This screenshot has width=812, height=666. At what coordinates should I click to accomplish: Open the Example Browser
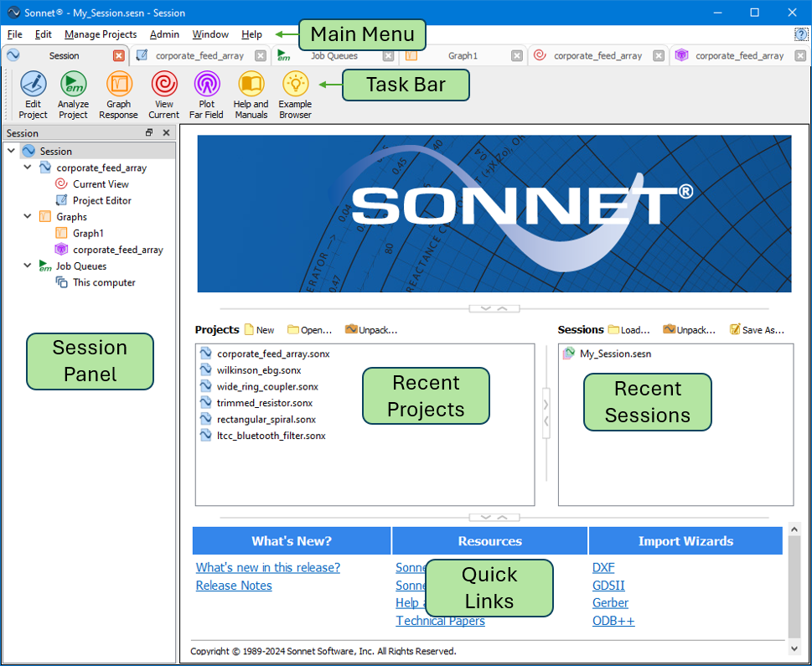295,96
